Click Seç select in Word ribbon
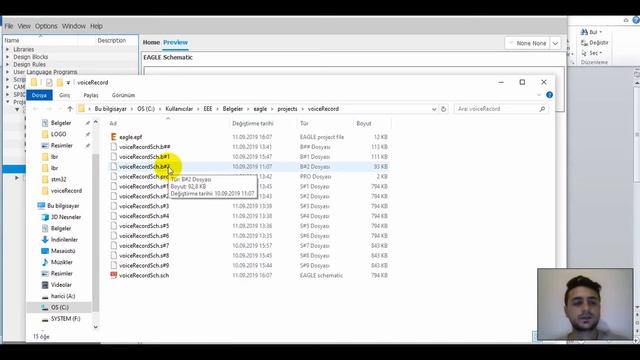The height and width of the screenshot is (360, 640). (x=591, y=53)
